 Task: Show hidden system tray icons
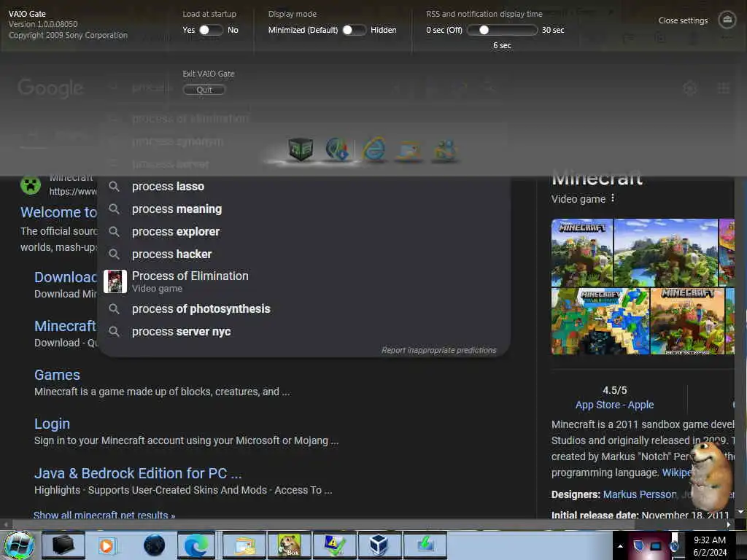[x=620, y=546]
